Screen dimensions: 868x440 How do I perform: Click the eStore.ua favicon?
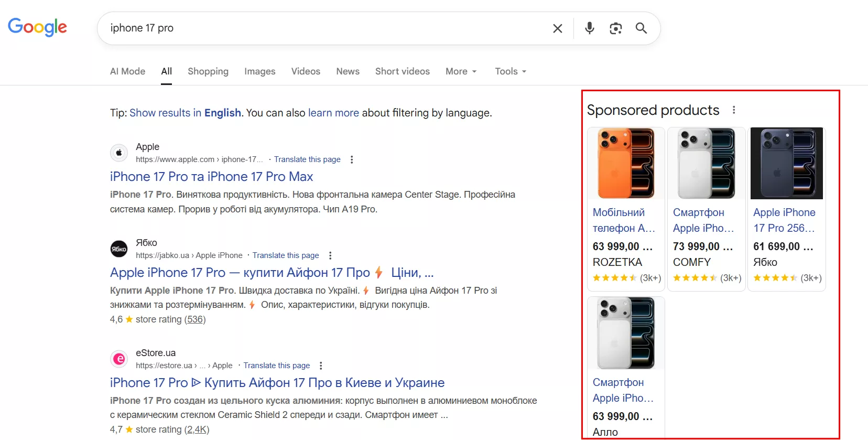click(119, 359)
